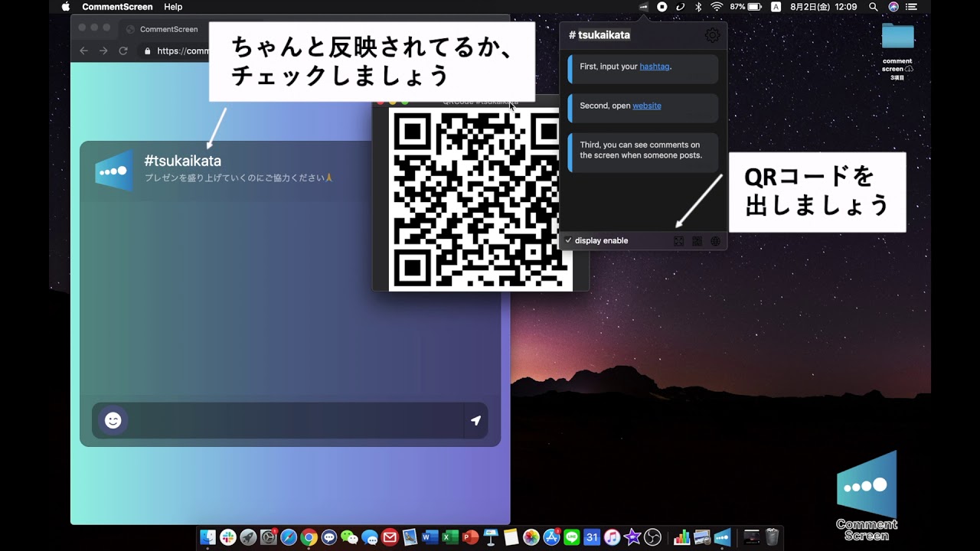The image size is (980, 551).
Task: Switch input source via A icon
Action: tap(776, 7)
